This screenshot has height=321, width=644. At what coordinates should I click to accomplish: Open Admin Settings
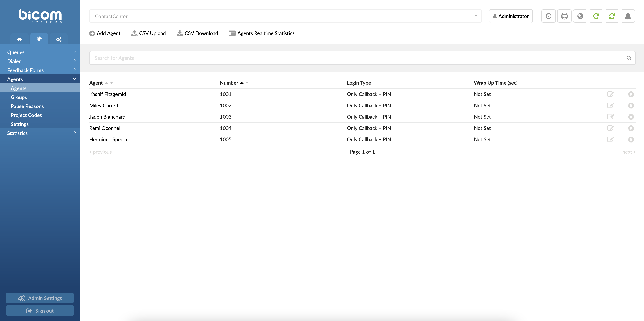click(x=40, y=298)
